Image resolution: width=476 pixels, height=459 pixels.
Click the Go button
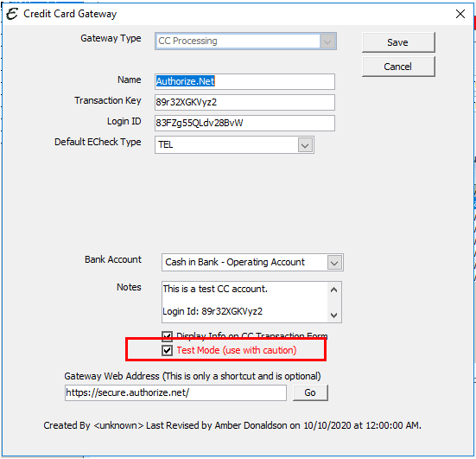pos(310,392)
